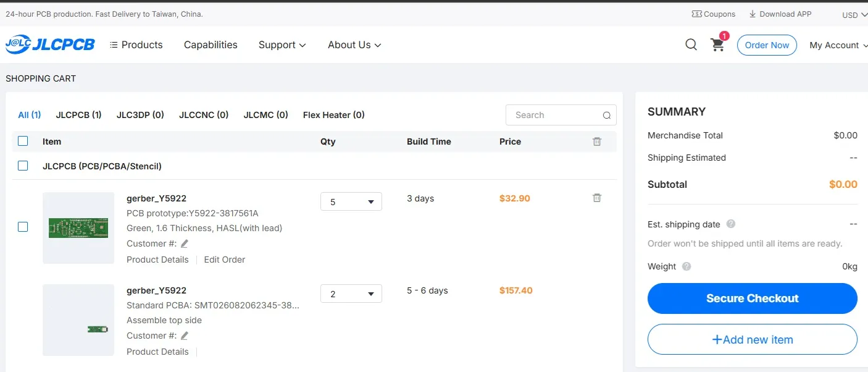This screenshot has height=372, width=868.
Task: Switch to the JLCMC (0) tab
Action: pos(265,115)
